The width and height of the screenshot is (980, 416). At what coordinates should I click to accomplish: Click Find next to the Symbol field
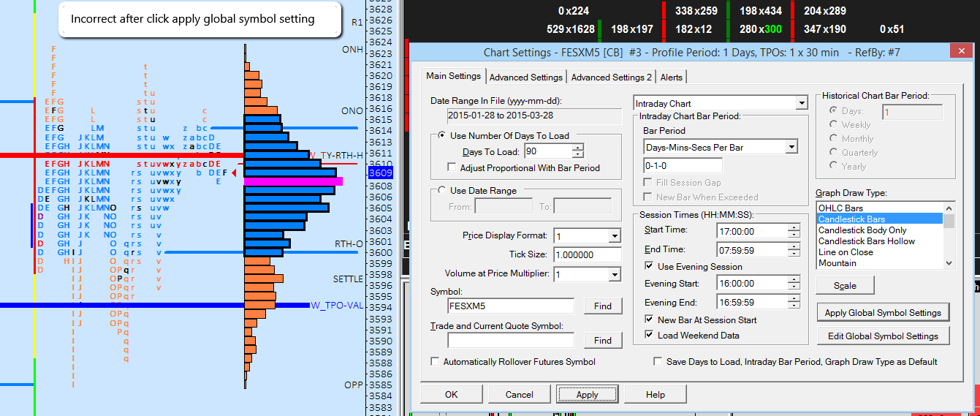click(x=603, y=306)
